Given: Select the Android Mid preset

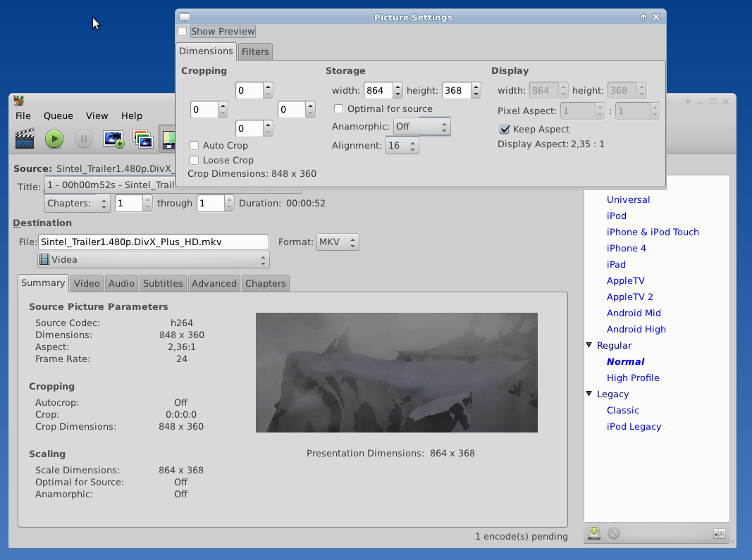Looking at the screenshot, I should tap(634, 313).
